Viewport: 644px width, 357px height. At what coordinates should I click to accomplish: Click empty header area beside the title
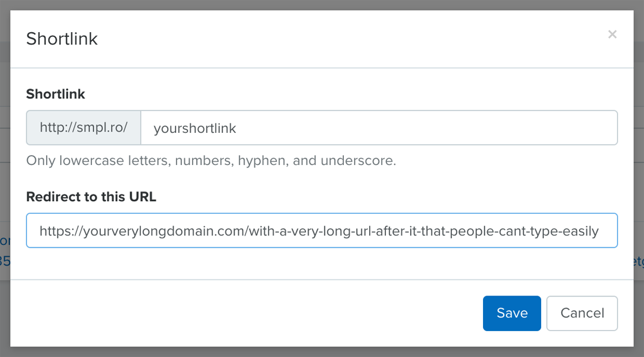(x=349, y=39)
